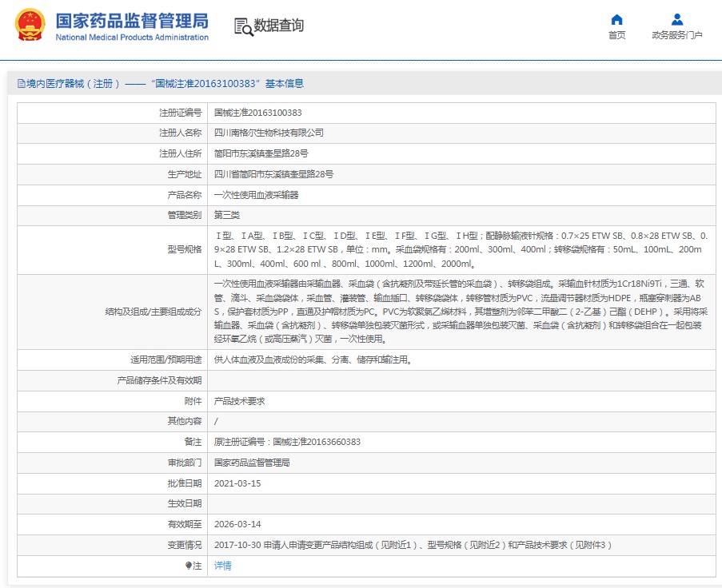Viewport: 722px width, 588px height.
Task: Click the 产品技术要求 attachment value
Action: click(x=239, y=401)
